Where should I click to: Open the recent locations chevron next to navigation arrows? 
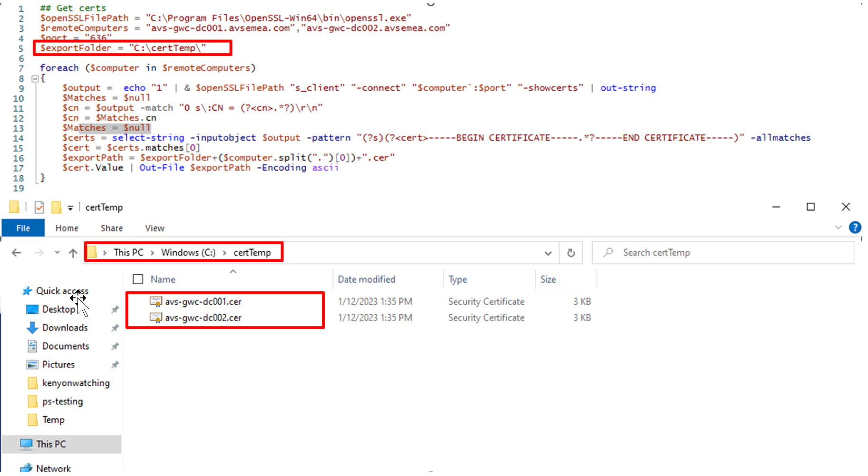[x=57, y=252]
